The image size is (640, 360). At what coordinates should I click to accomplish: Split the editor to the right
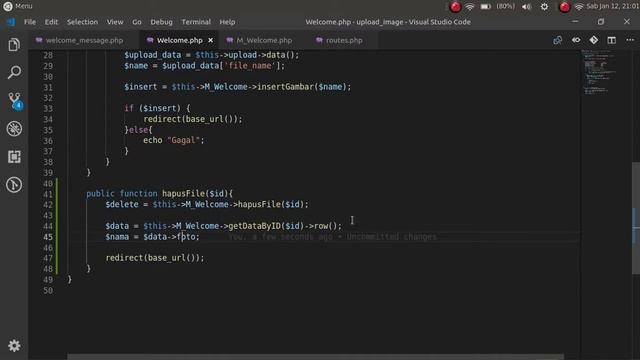pyautogui.click(x=611, y=40)
